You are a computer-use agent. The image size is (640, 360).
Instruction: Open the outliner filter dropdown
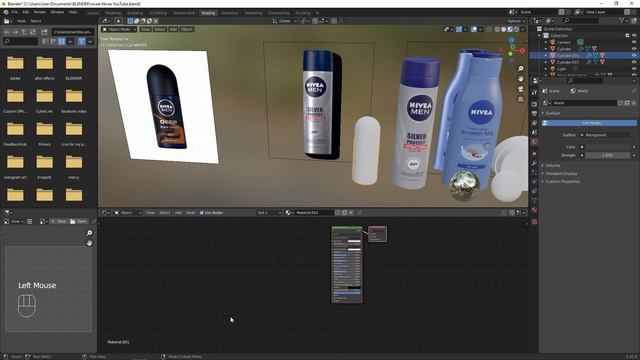623,20
